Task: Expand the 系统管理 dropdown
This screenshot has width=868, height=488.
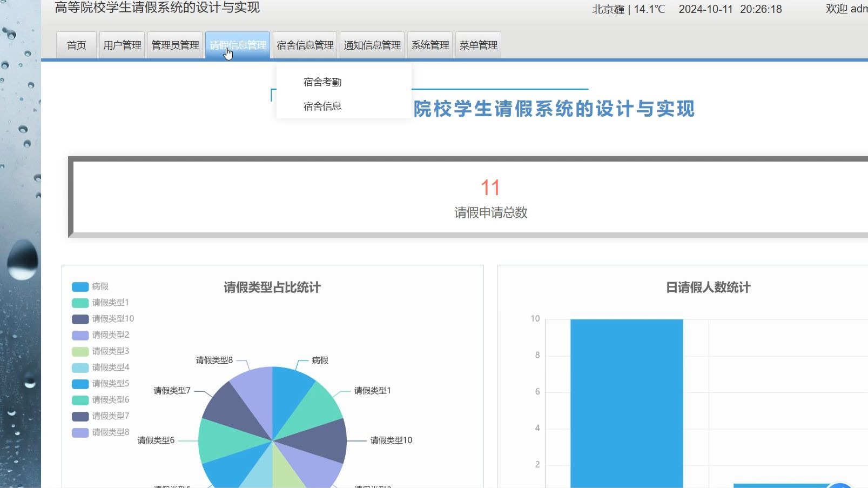Action: click(429, 45)
